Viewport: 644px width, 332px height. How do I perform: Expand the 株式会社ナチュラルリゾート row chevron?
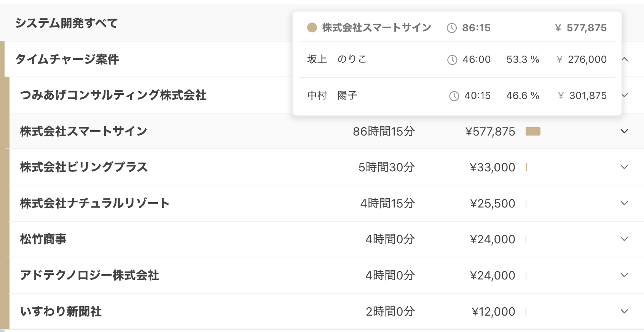coord(624,203)
